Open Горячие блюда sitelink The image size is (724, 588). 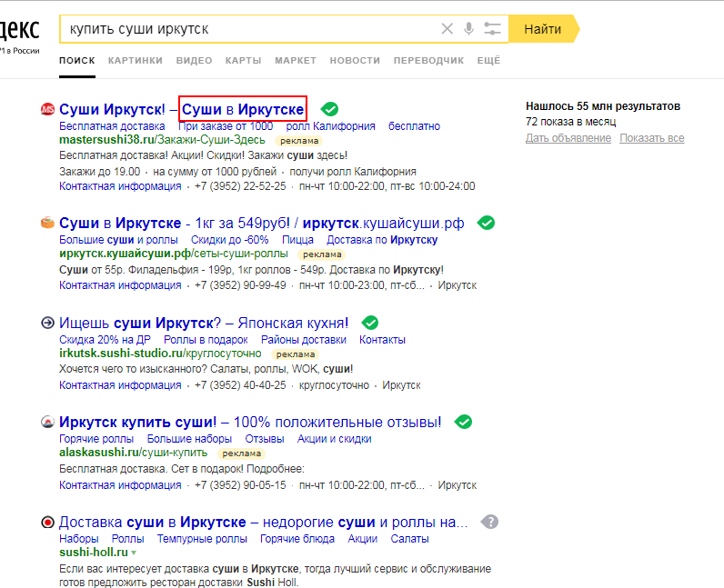(x=297, y=539)
